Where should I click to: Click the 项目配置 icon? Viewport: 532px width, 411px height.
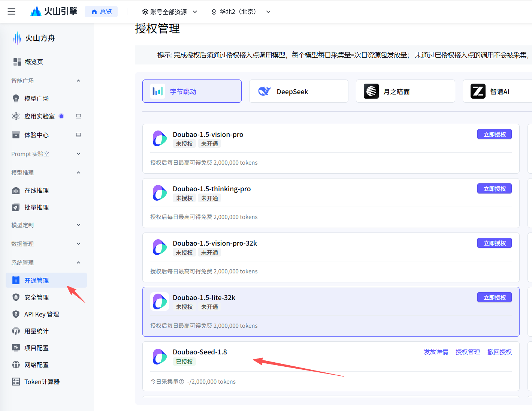click(16, 348)
